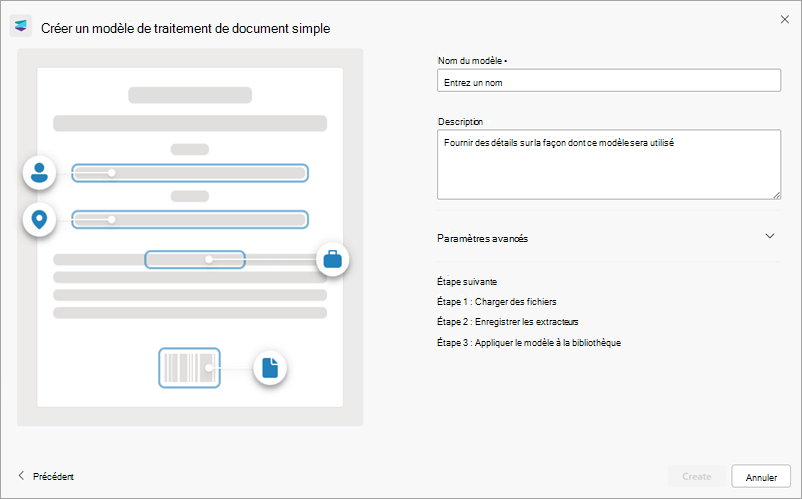This screenshot has height=499, width=802.
Task: Click the disabled Create button
Action: (697, 477)
